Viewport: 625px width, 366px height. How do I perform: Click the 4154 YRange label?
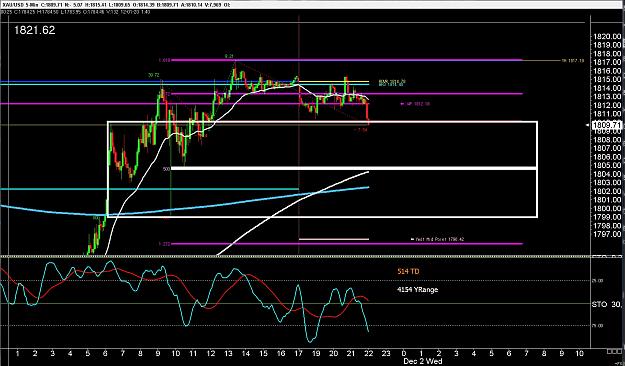point(418,290)
